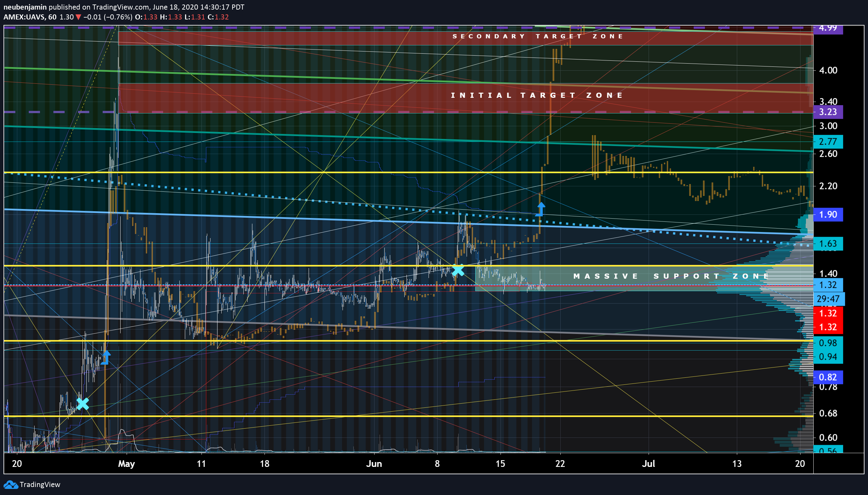Viewport: 868px width, 495px height.
Task: Click the blue up arrow near June 19
Action: click(540, 209)
